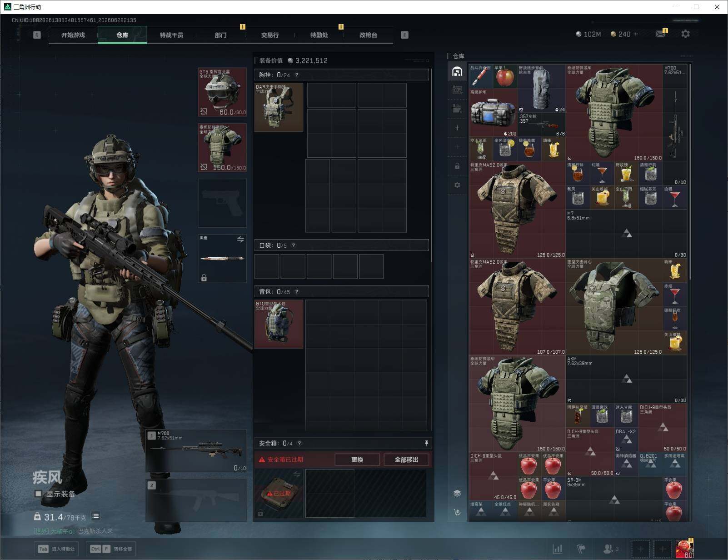728x560 pixels.
Task: Click the 全部移出 button
Action: 406,460
